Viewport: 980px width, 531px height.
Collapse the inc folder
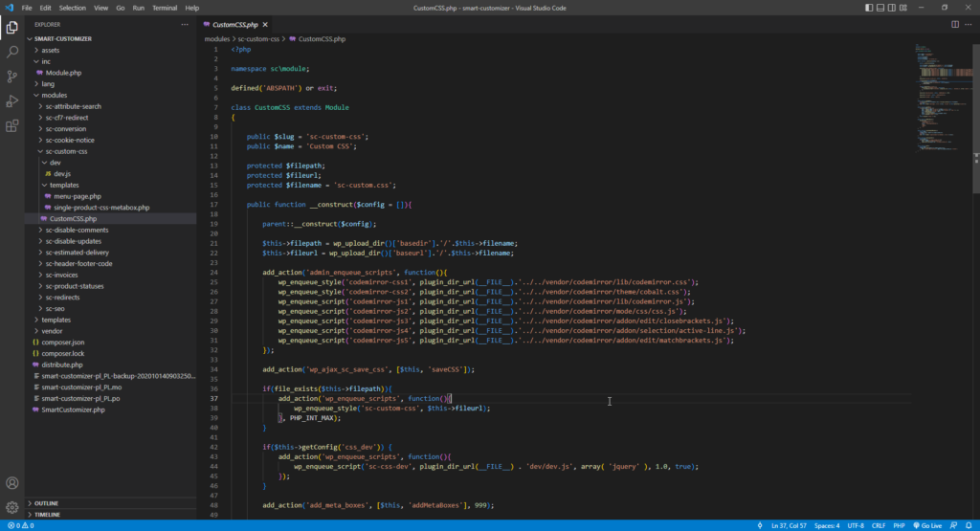(x=46, y=61)
